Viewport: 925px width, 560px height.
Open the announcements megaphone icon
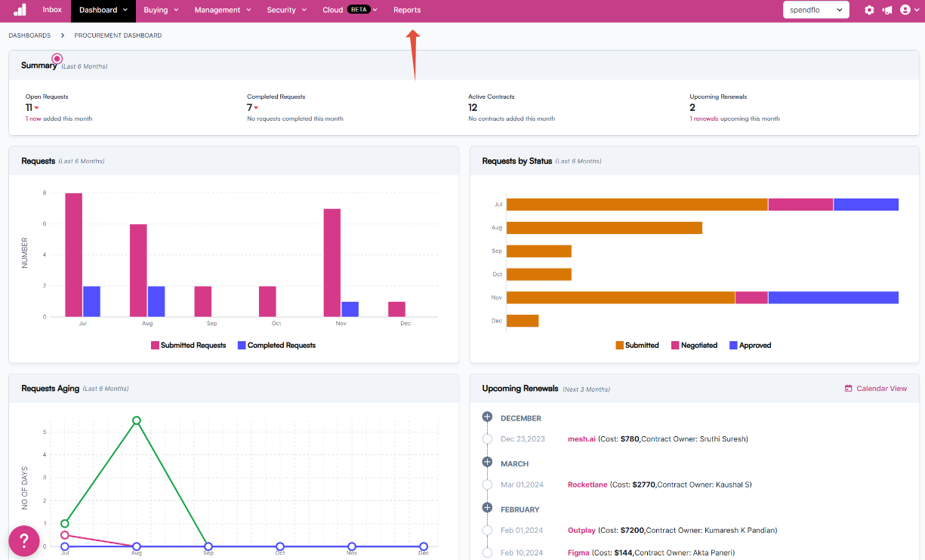point(886,10)
